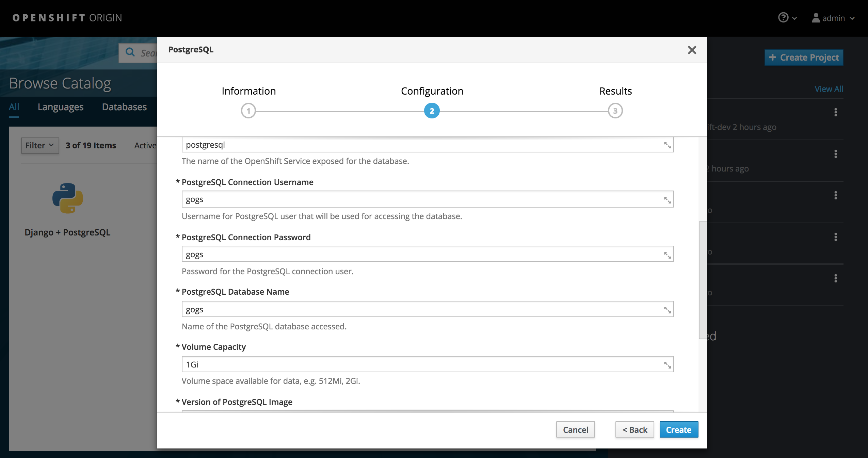
Task: Click the Back button
Action: coord(634,430)
